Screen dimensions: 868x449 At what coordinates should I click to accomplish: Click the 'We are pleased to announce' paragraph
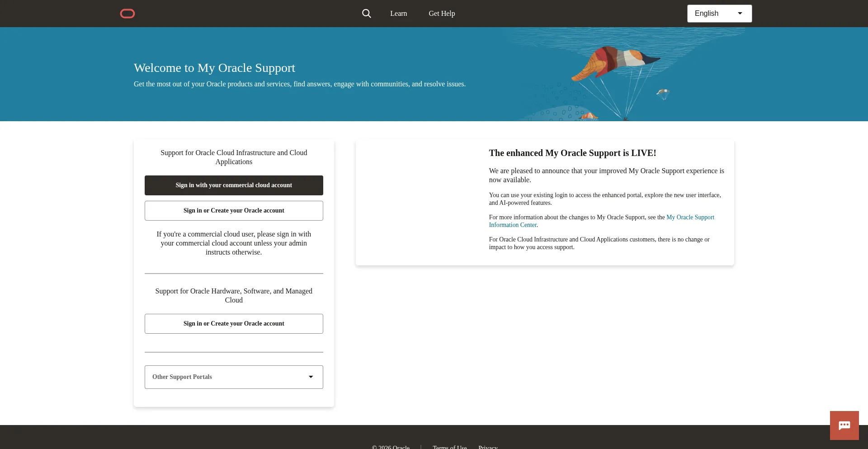[x=607, y=175]
